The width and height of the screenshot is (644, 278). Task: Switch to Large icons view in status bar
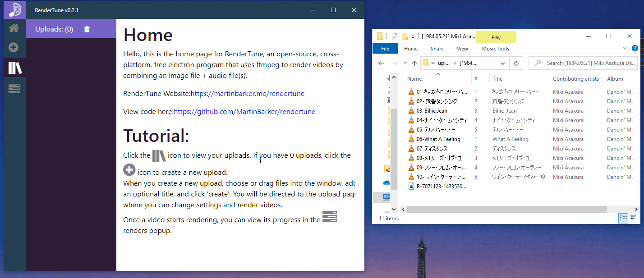[633, 219]
